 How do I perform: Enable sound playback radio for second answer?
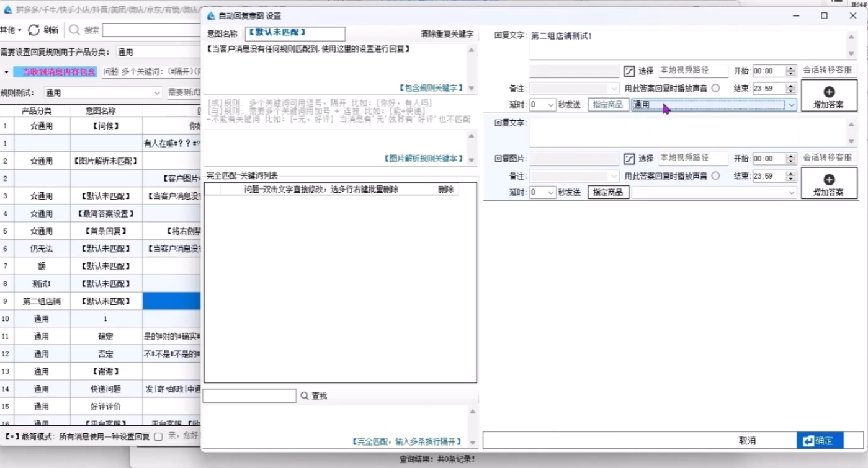pyautogui.click(x=715, y=176)
